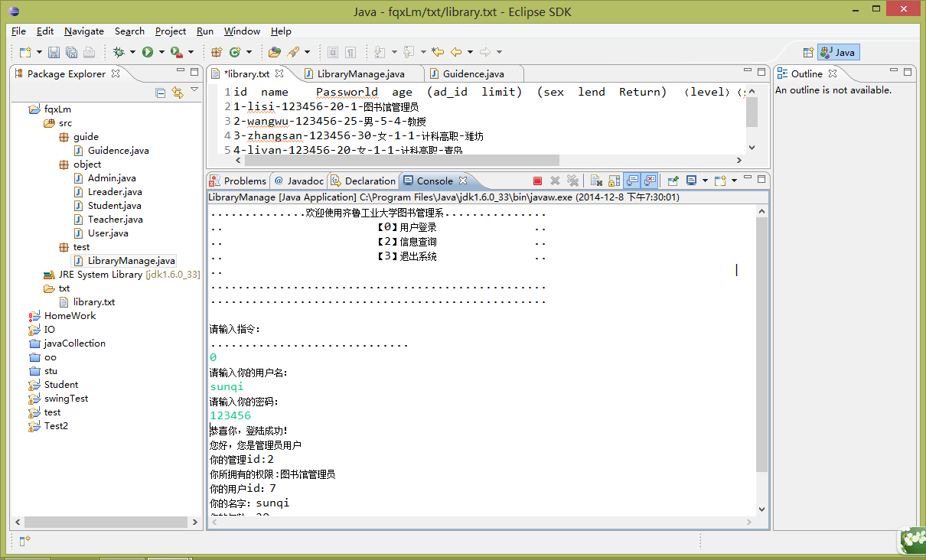Click the New Java Package icon
The image size is (926, 560).
coord(217,52)
